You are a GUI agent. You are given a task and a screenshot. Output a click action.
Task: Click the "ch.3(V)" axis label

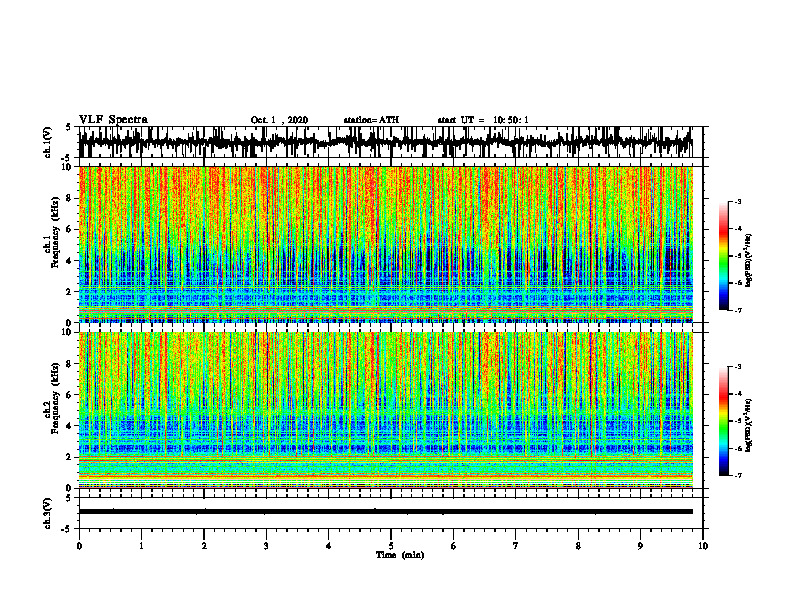coord(47,513)
